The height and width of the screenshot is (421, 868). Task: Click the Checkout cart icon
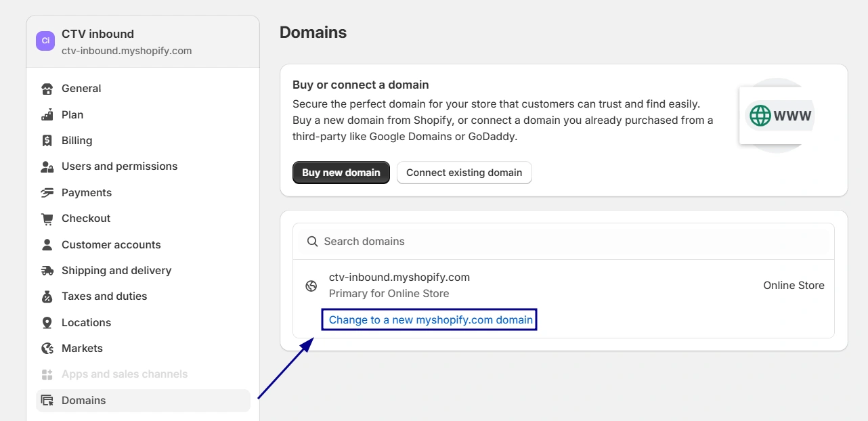point(47,219)
